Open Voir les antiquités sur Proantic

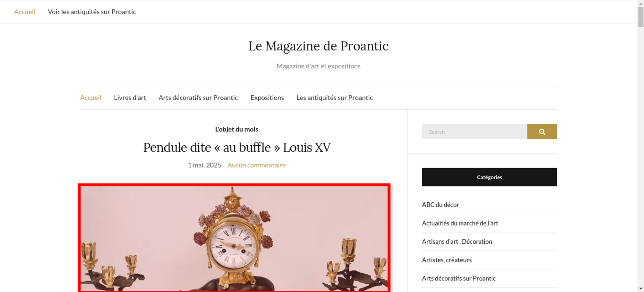coord(92,12)
